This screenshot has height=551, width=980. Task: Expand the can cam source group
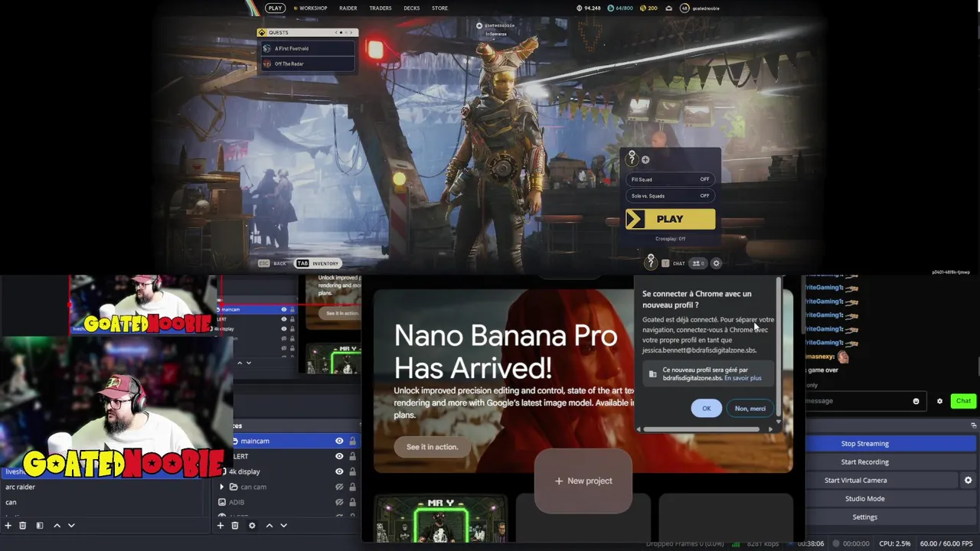click(x=222, y=487)
